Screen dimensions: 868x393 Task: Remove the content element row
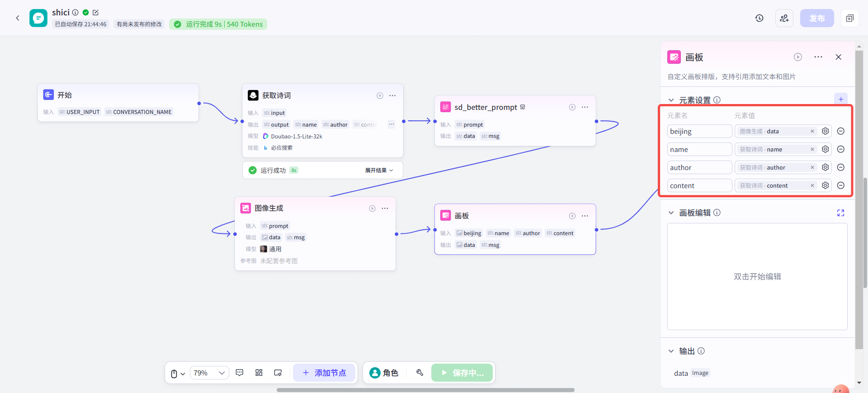coord(841,185)
